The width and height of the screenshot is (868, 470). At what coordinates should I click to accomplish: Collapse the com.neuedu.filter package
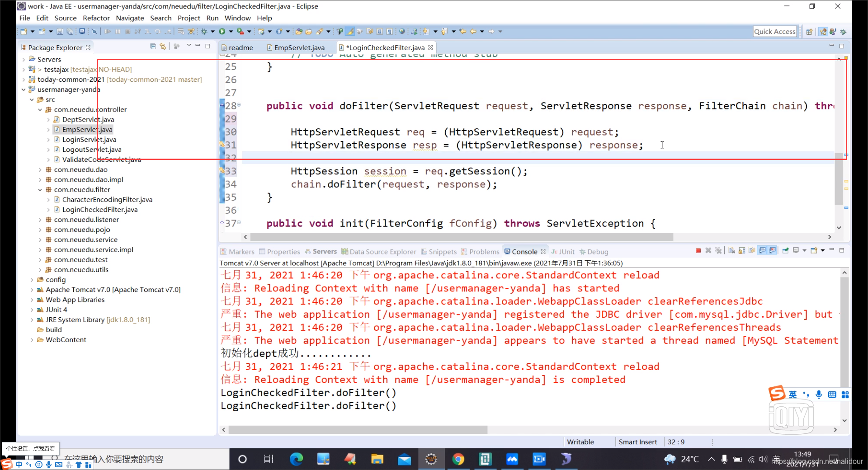40,190
